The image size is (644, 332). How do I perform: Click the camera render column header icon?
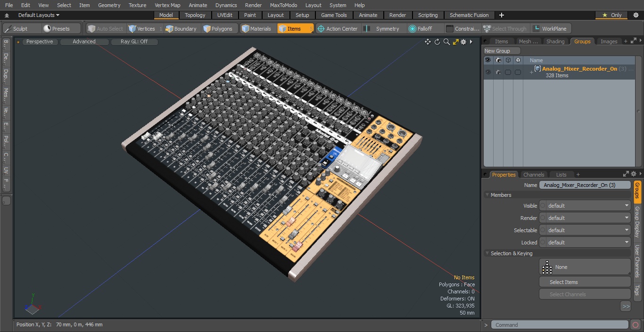click(x=498, y=60)
